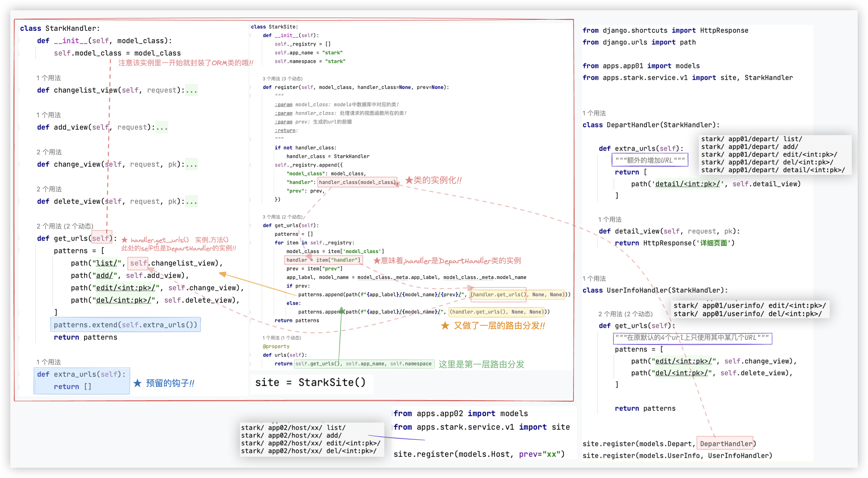Click the red star before 意味着,handler是DepartHandler
Viewport: 868px width, 478px height.
click(x=377, y=261)
